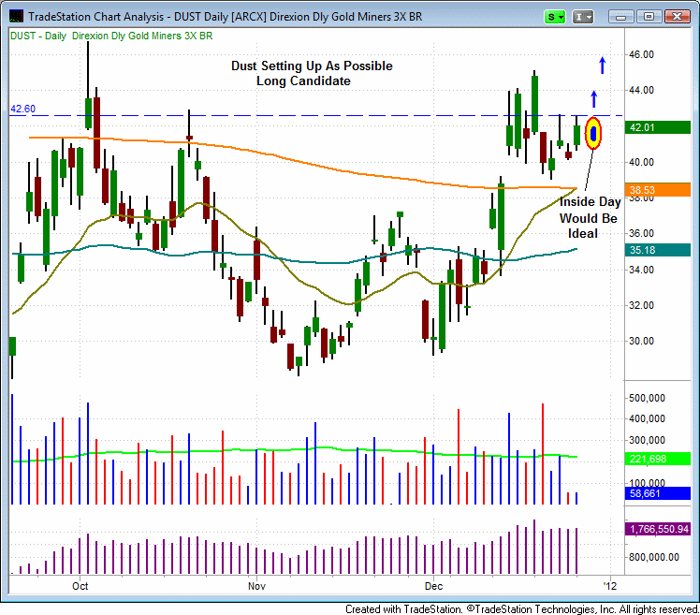Click the 40.00 price axis label

pos(642,162)
